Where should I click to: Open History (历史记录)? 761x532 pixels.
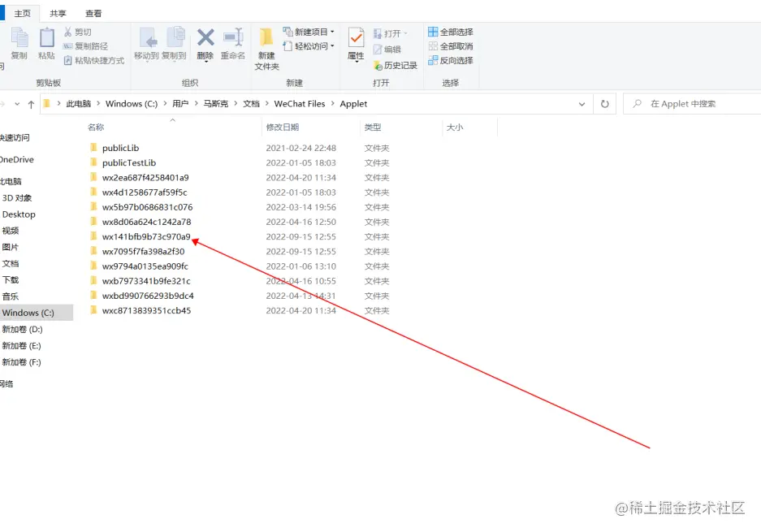point(395,65)
